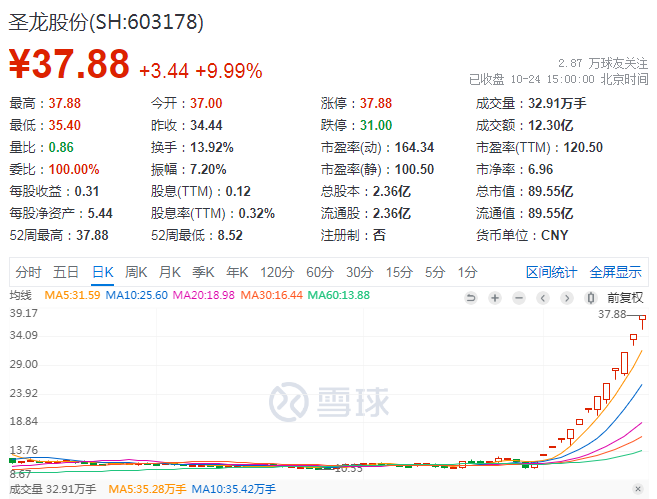The width and height of the screenshot is (657, 499).
Task: Click the latest candlestick at 37.88
Action: (x=642, y=322)
